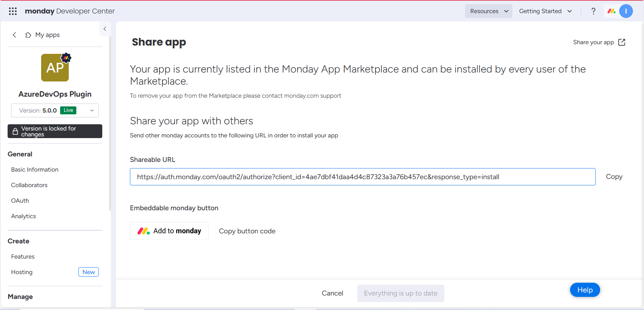Click the lock icon in version banner

coord(15,131)
